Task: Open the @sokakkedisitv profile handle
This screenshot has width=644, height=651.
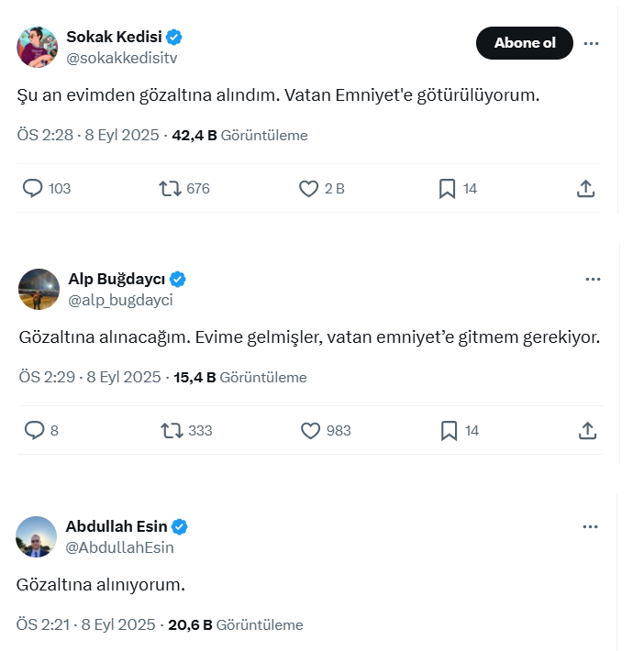Action: click(121, 58)
